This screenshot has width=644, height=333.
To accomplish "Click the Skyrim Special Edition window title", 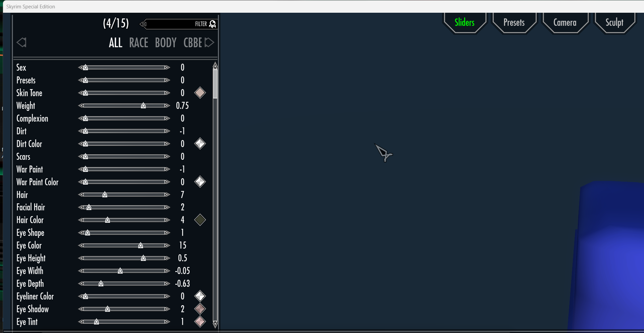I will click(x=31, y=7).
